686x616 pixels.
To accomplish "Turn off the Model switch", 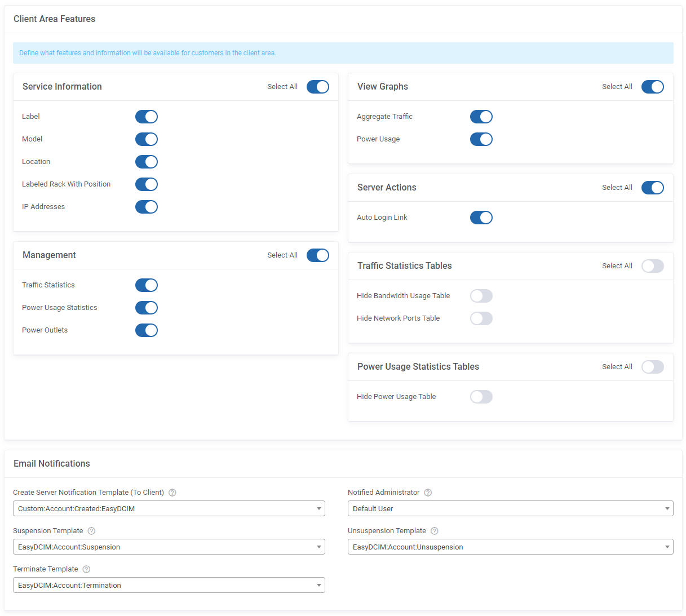I will 147,139.
